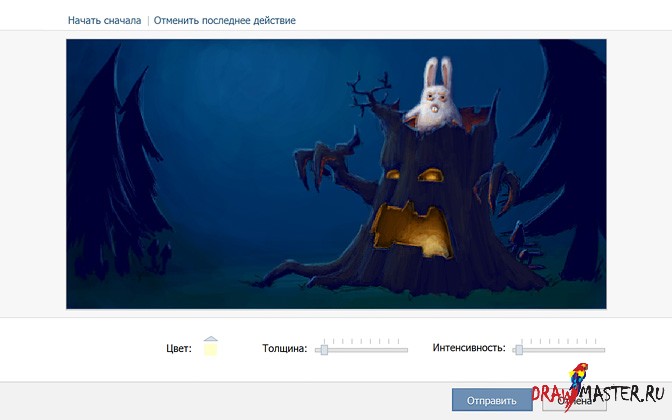Screen dimensions: 672x420
Task: Click the Отправить send button
Action: click(x=492, y=401)
